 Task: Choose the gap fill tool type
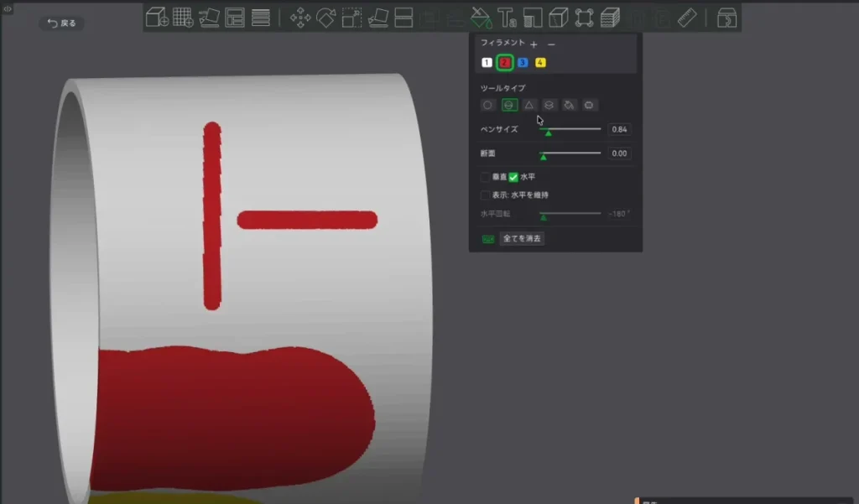point(589,105)
